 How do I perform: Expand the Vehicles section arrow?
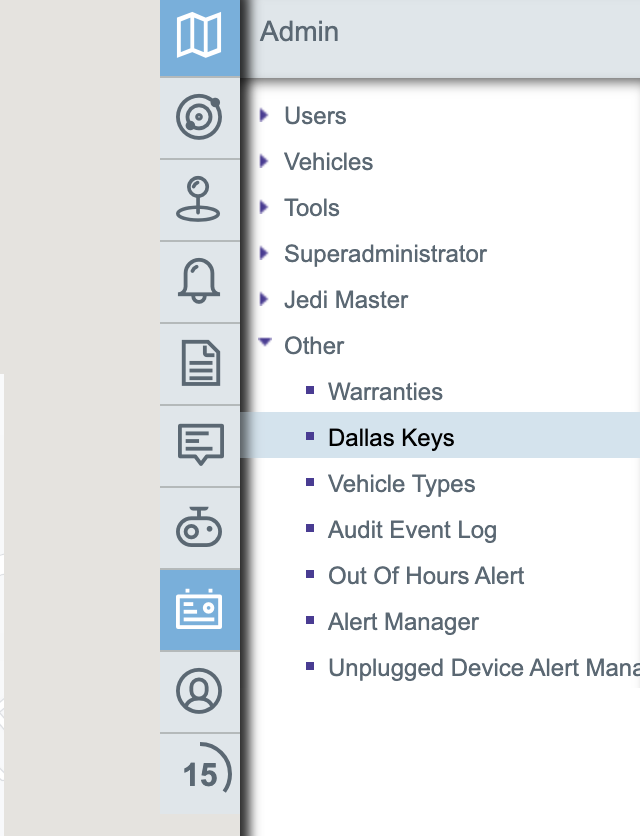pos(265,162)
